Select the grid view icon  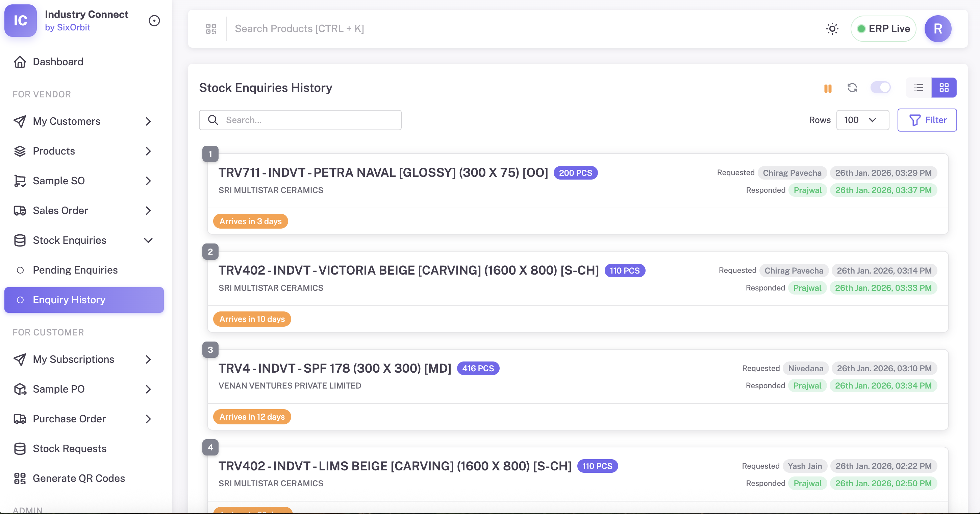[x=944, y=88]
